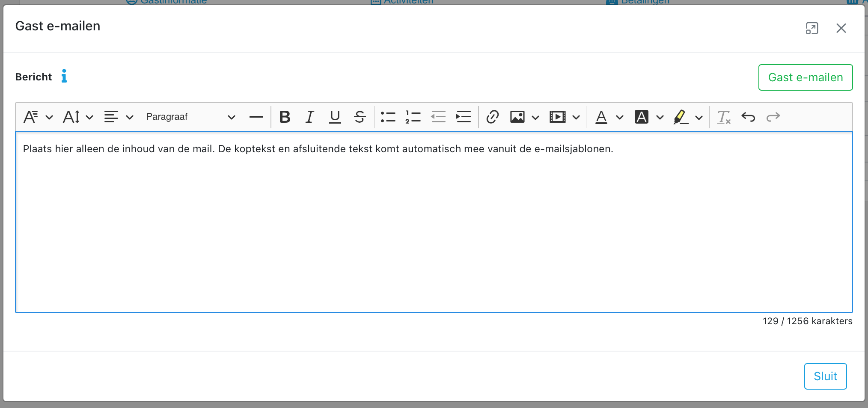Image resolution: width=868 pixels, height=408 pixels.
Task: Apply strikethrough to text
Action: (x=360, y=117)
